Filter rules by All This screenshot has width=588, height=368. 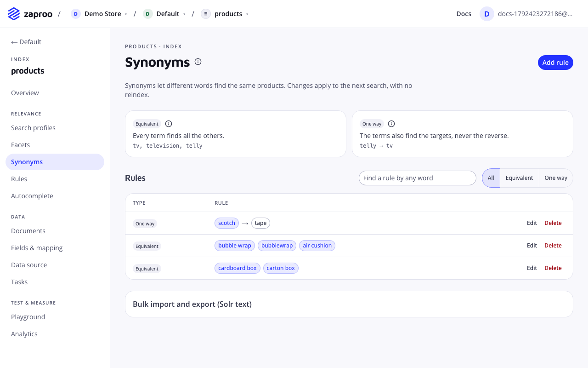[x=491, y=178]
